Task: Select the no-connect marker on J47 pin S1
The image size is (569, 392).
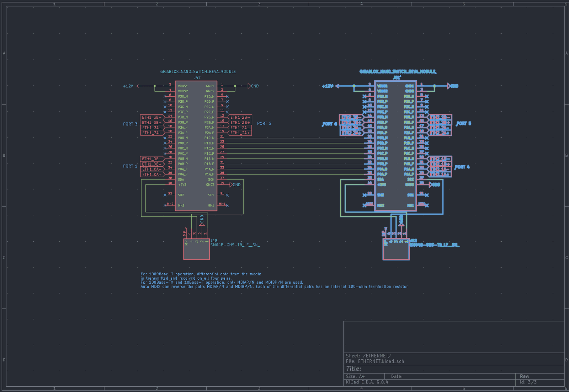Action: (227, 195)
